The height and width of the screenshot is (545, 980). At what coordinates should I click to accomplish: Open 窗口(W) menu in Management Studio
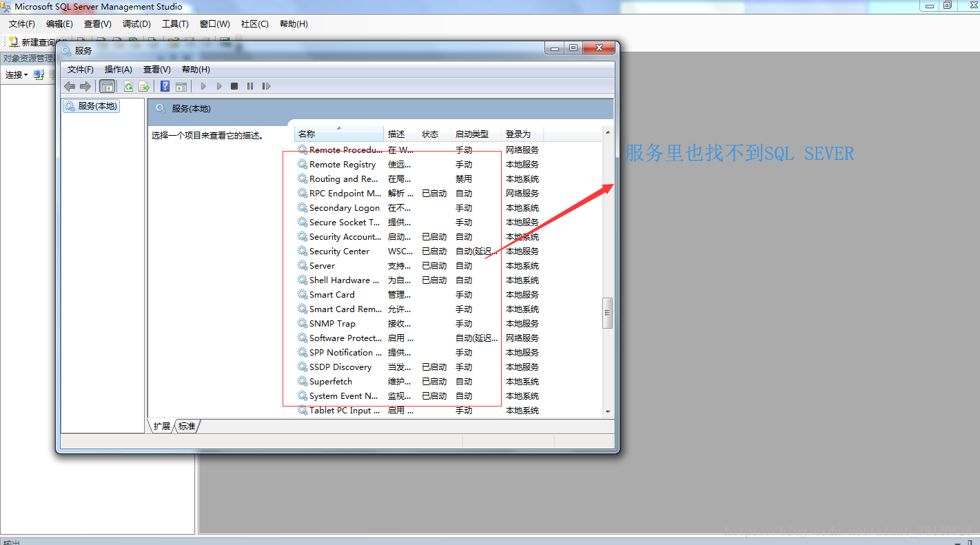[x=215, y=24]
